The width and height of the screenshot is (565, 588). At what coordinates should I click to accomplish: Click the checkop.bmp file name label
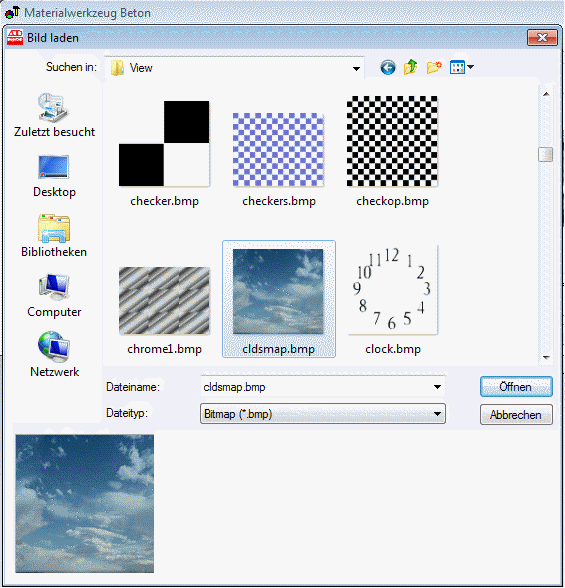(x=392, y=201)
